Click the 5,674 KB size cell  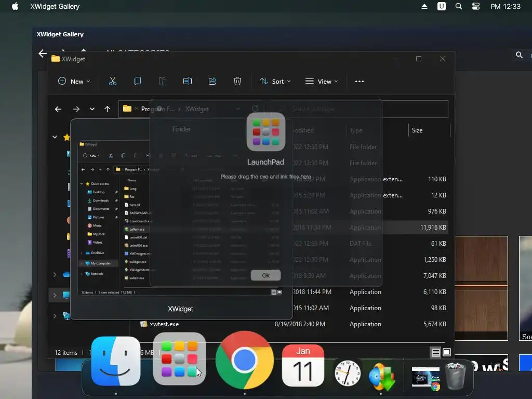click(435, 324)
